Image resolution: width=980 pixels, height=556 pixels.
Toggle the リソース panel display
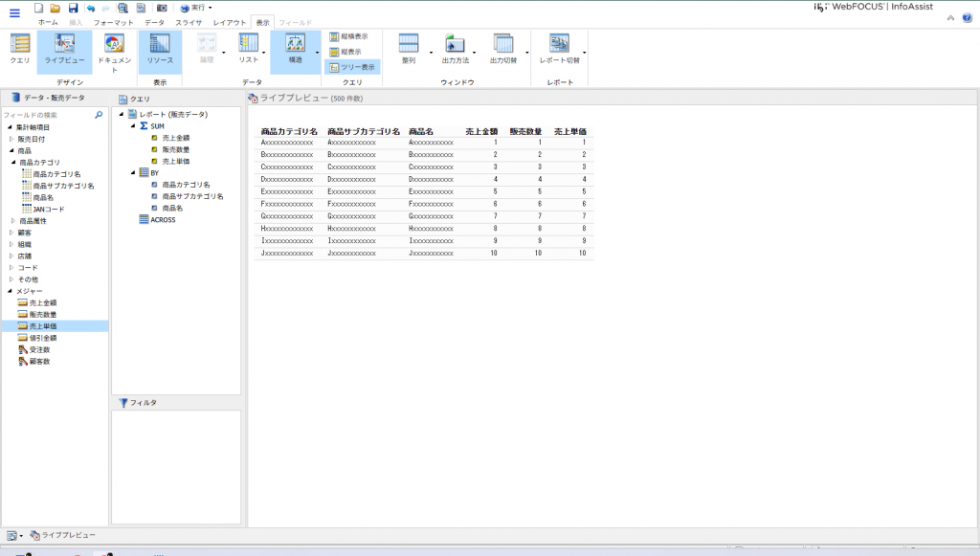160,50
